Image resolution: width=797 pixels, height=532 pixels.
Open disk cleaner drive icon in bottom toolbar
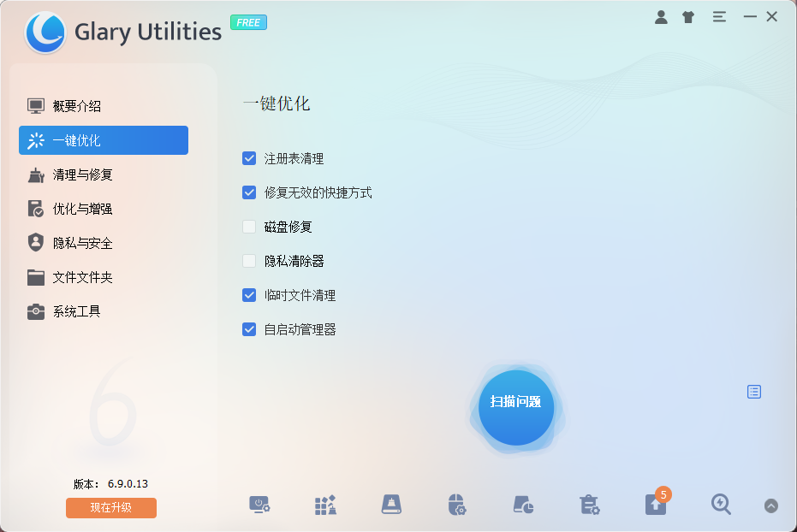(391, 504)
